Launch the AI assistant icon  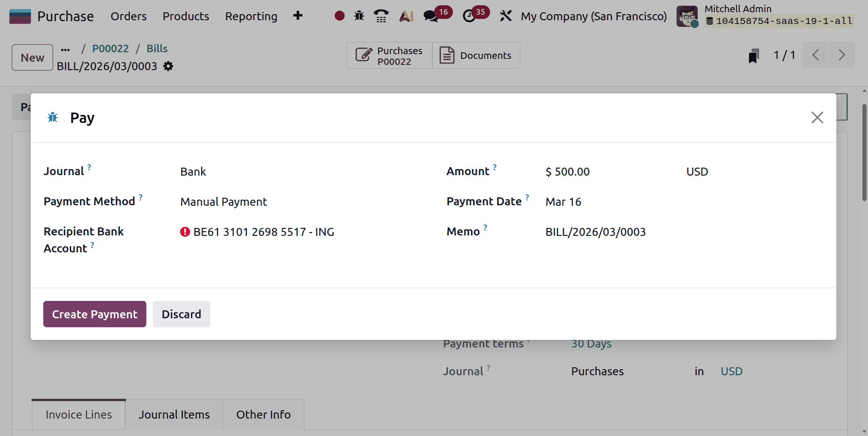pos(406,16)
